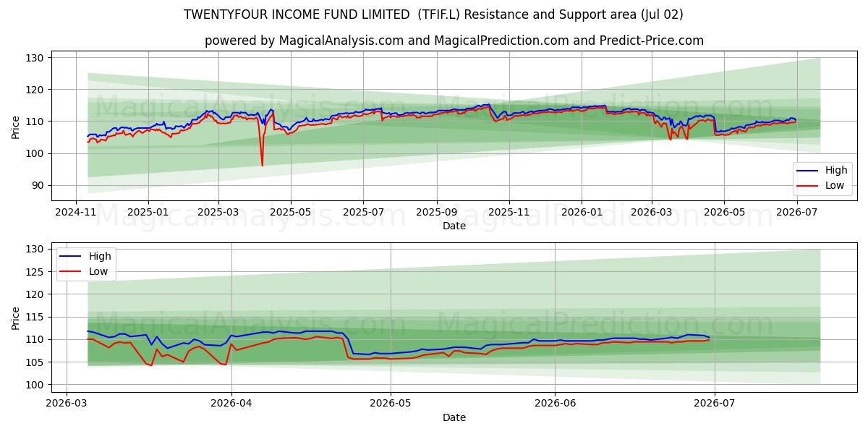
Task: Click the 120 y-axis label of the top chart
Action: [x=35, y=90]
